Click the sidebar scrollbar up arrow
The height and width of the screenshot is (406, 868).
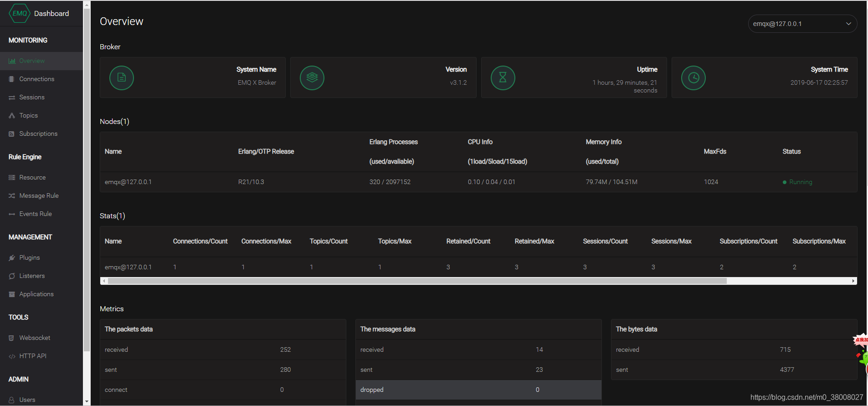click(x=87, y=4)
